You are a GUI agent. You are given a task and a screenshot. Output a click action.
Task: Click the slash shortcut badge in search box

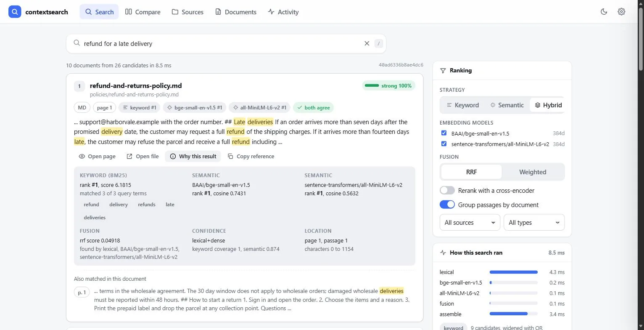[379, 43]
